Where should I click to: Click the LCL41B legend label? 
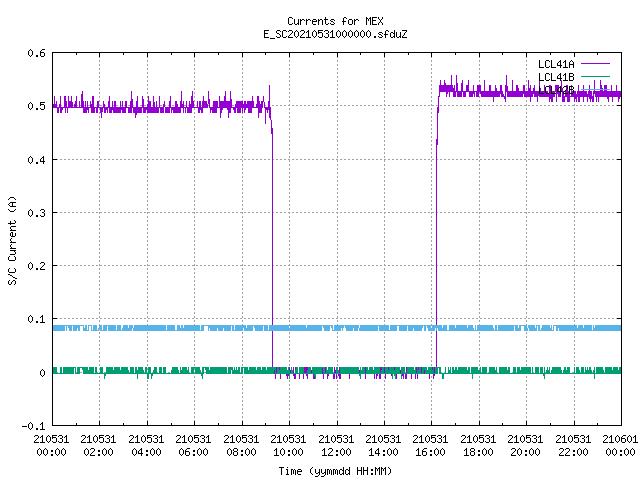coord(556,77)
